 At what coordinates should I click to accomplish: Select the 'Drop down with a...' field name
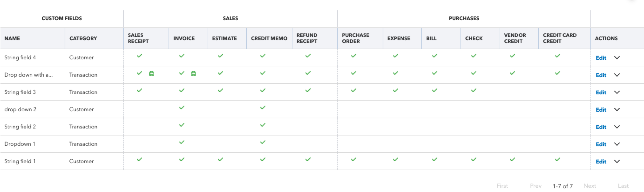tap(28, 75)
